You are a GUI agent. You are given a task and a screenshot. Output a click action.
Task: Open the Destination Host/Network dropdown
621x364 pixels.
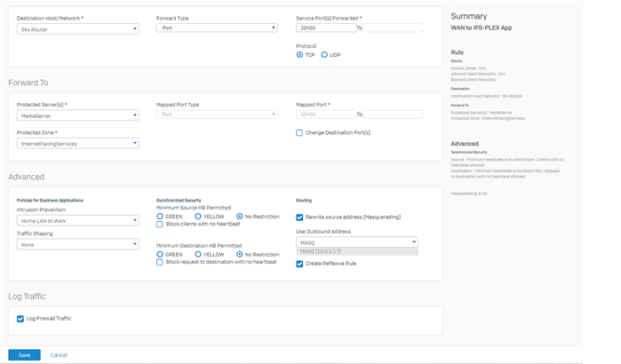click(77, 29)
